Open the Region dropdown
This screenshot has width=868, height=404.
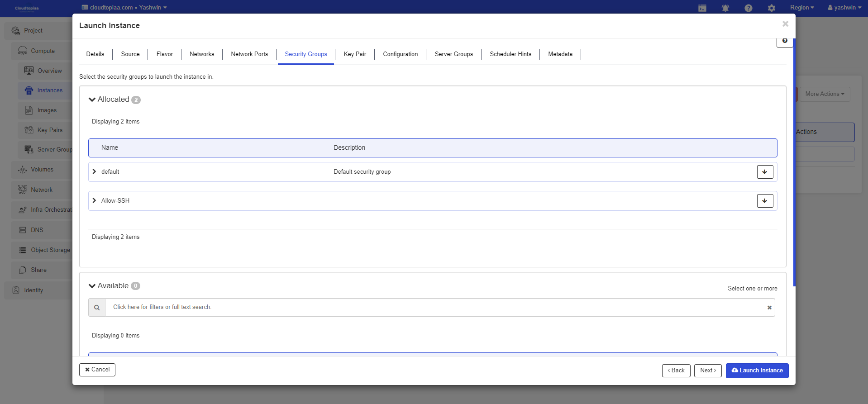point(801,8)
